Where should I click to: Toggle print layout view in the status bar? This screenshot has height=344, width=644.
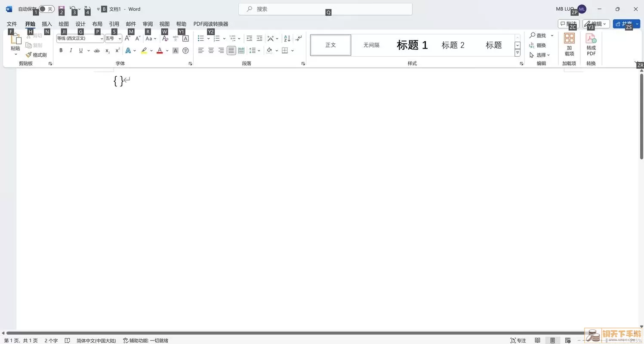pos(553,341)
